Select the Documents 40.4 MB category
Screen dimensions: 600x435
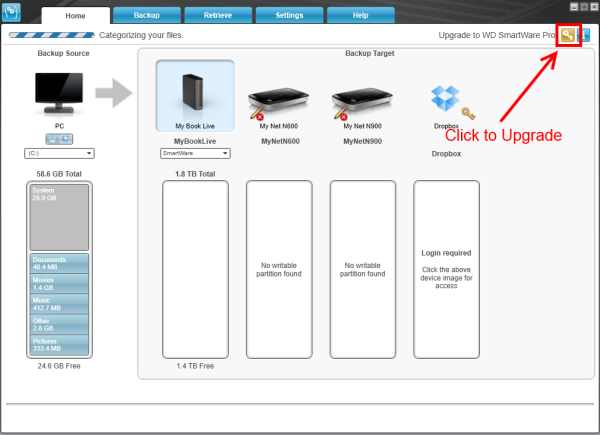pyautogui.click(x=59, y=263)
